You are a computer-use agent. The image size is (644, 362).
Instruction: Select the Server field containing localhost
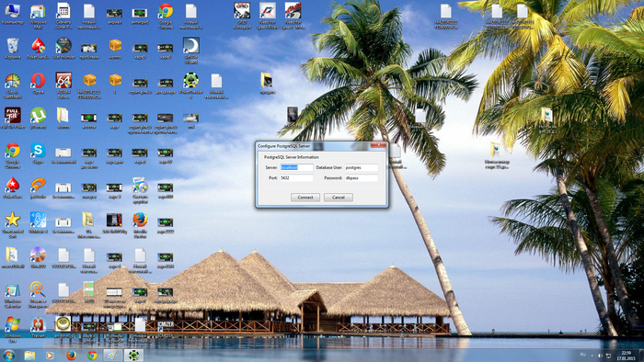coord(296,167)
